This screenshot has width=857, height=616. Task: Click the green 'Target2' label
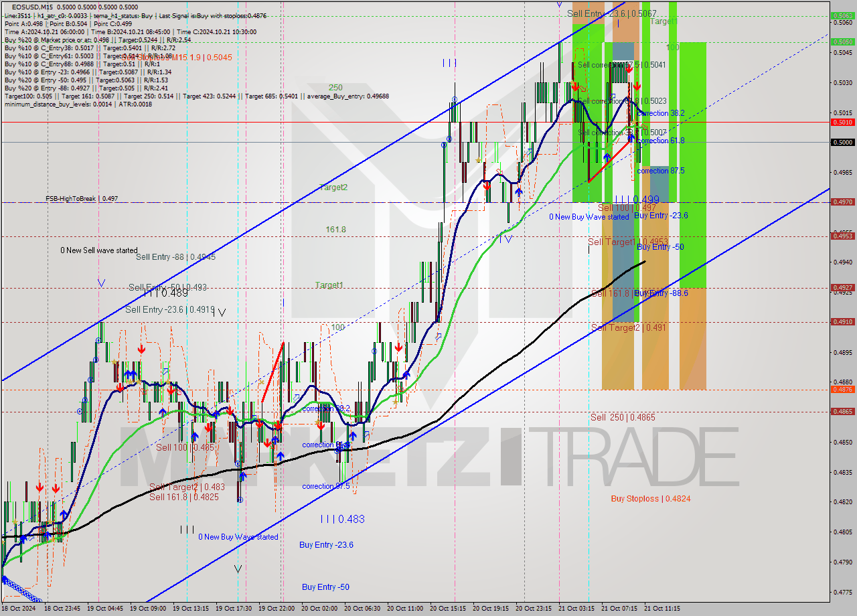[333, 187]
